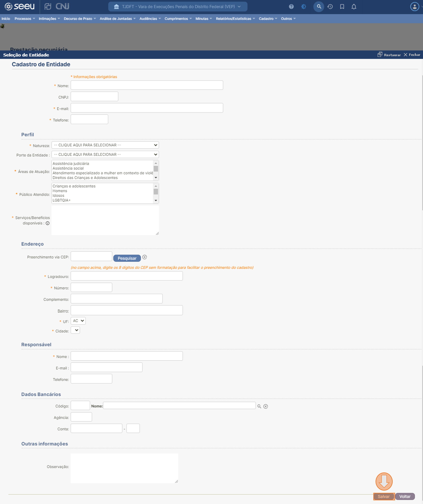Screen dimensions: 423x504
Task: Open the TJDFT court selector
Action: point(178,7)
